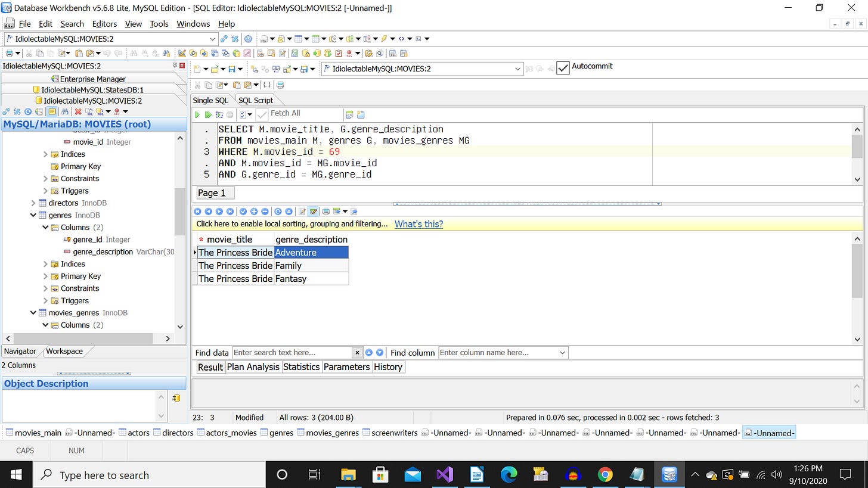Click the refresh icon in navigator toolbar
The image size is (868, 488).
(x=28, y=111)
